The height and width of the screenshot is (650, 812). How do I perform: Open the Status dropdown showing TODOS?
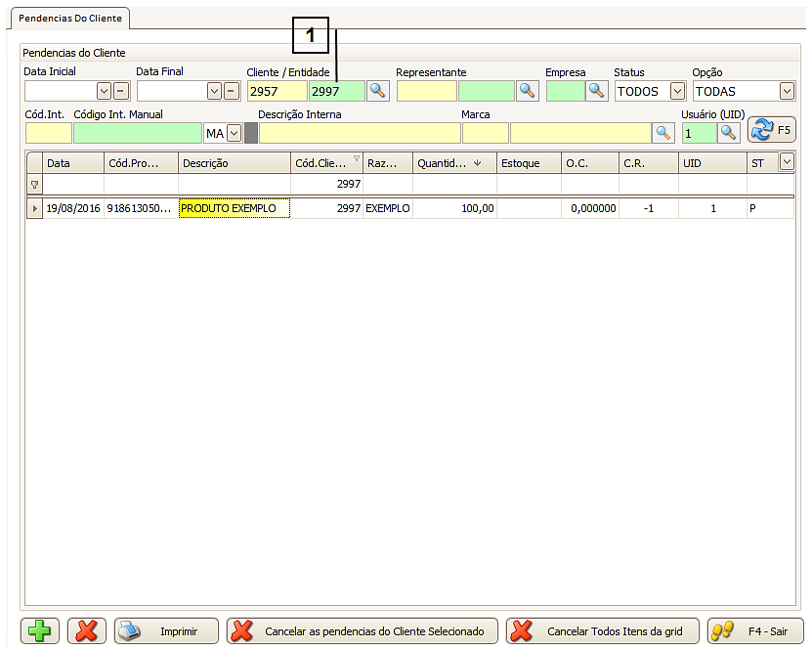tap(676, 91)
